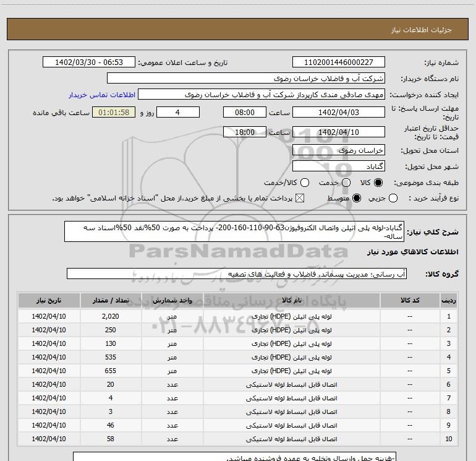Click the delivery province field خراسان رضوی

339,150
